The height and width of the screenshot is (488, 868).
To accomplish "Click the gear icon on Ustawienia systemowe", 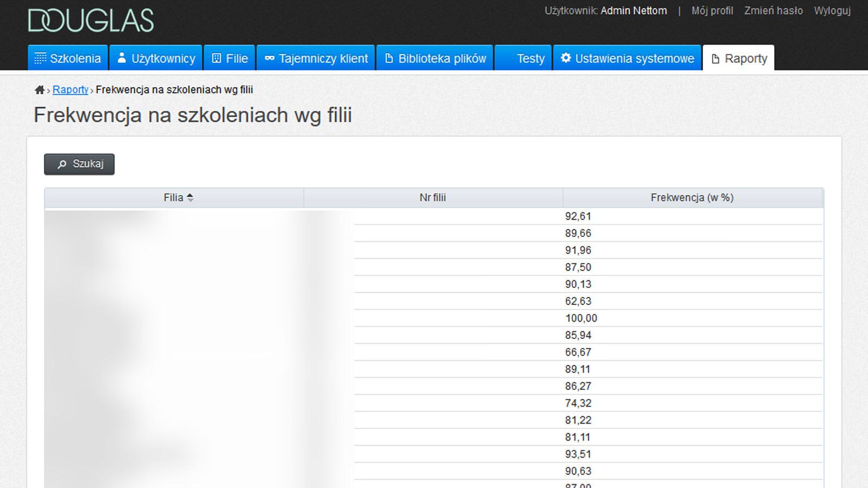I will click(x=566, y=58).
